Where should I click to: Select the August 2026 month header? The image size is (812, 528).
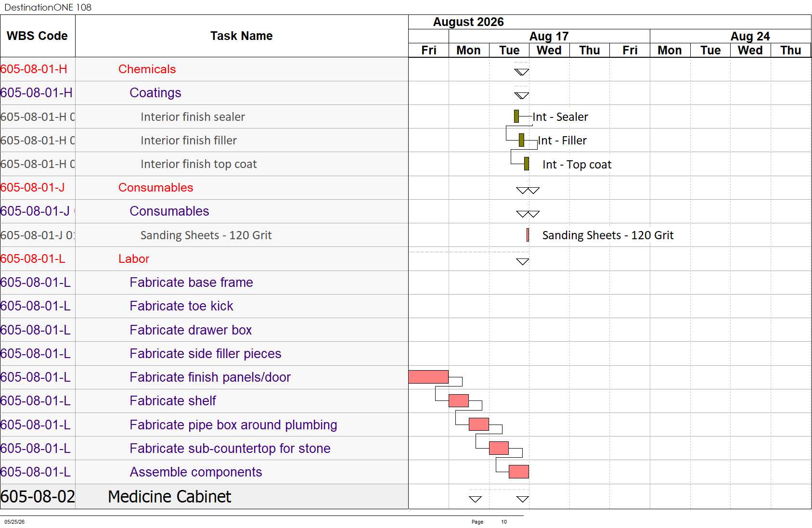tap(468, 22)
